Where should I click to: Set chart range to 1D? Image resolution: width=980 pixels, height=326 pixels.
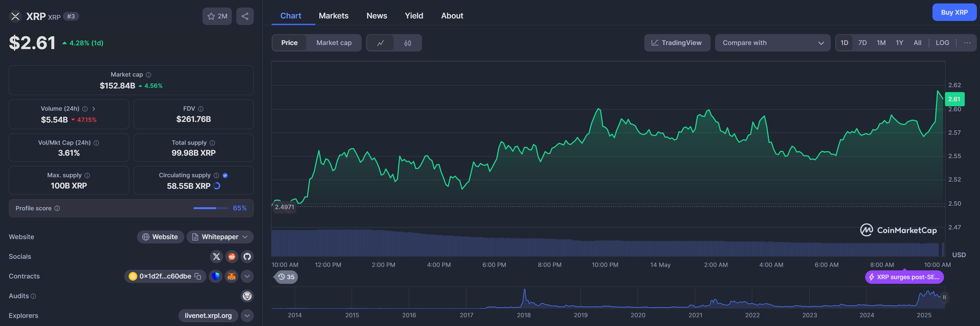click(844, 43)
